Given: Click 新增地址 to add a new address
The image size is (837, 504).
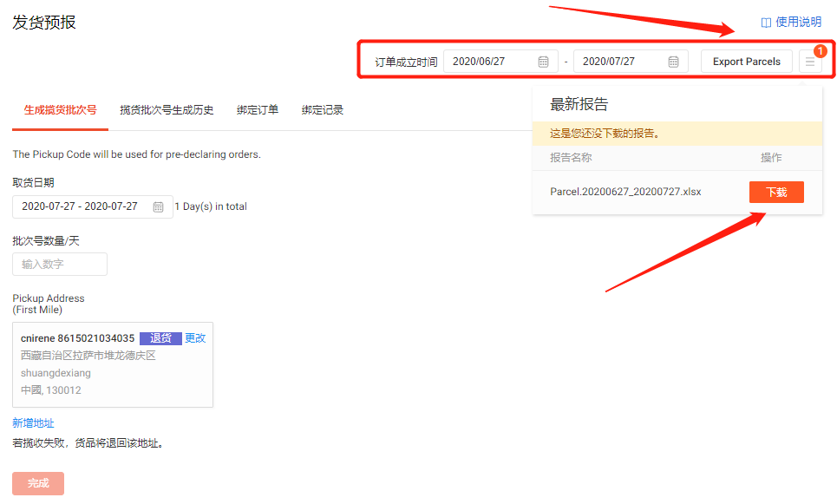Looking at the screenshot, I should click(33, 422).
